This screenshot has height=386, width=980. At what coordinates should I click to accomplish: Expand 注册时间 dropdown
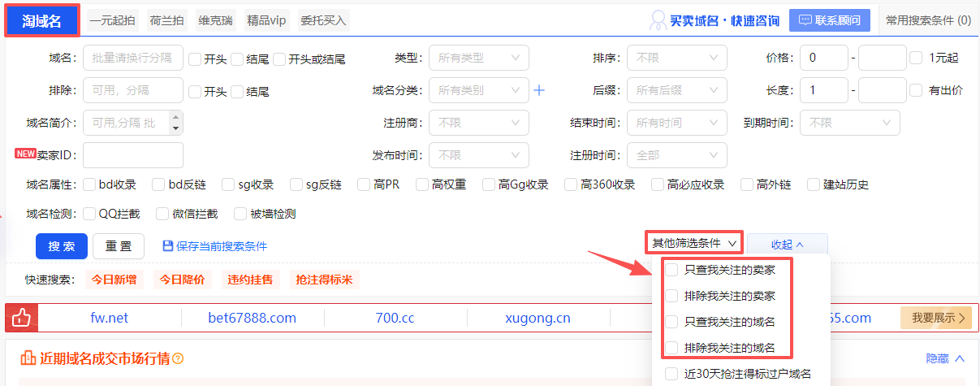[677, 155]
